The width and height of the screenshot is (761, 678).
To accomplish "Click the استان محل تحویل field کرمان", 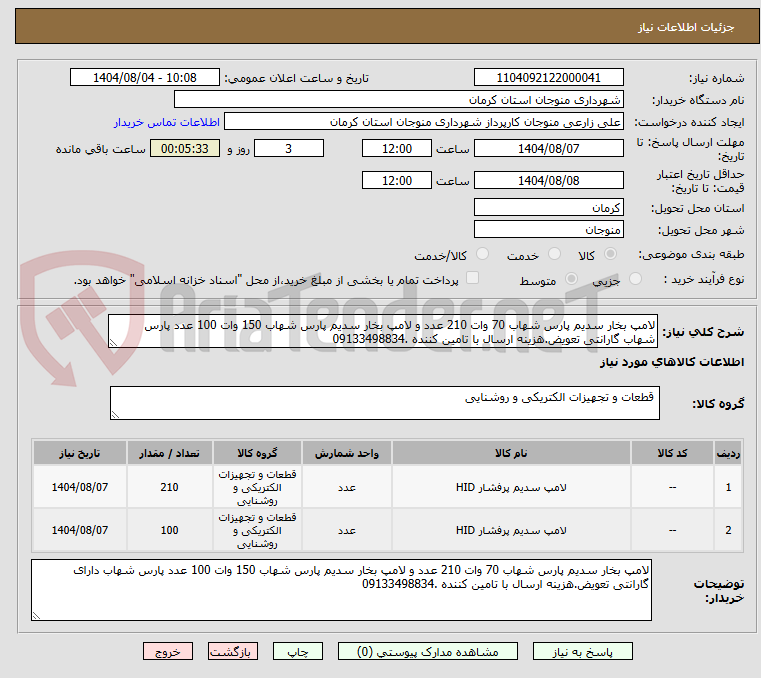I will [x=548, y=207].
